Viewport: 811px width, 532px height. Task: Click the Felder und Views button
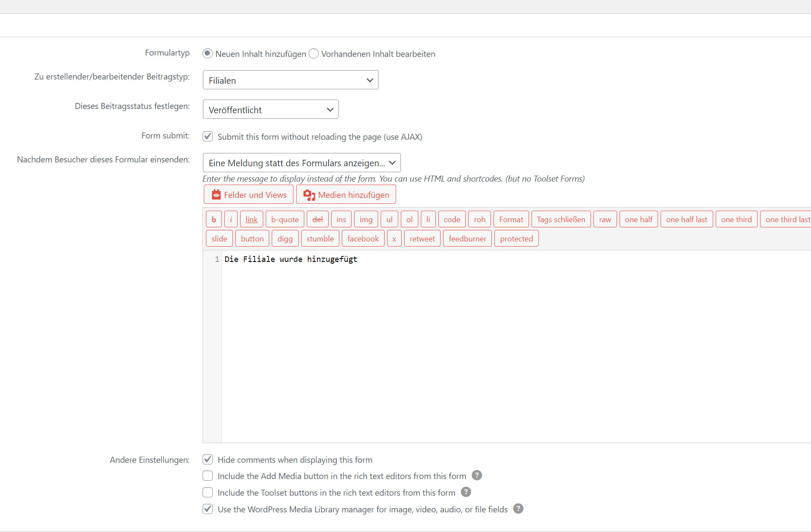pyautogui.click(x=249, y=194)
